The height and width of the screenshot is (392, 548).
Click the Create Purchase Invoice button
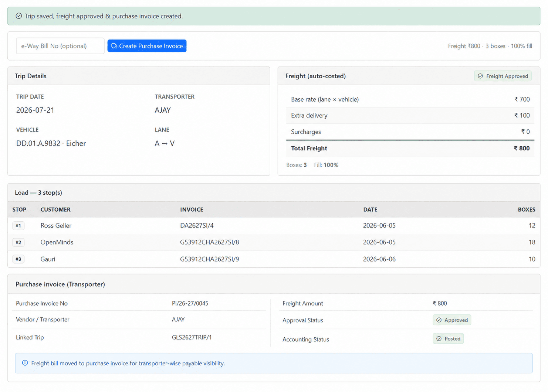tap(147, 46)
